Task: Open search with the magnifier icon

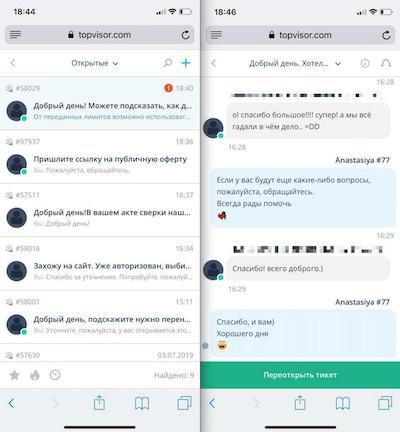Action: pos(168,63)
